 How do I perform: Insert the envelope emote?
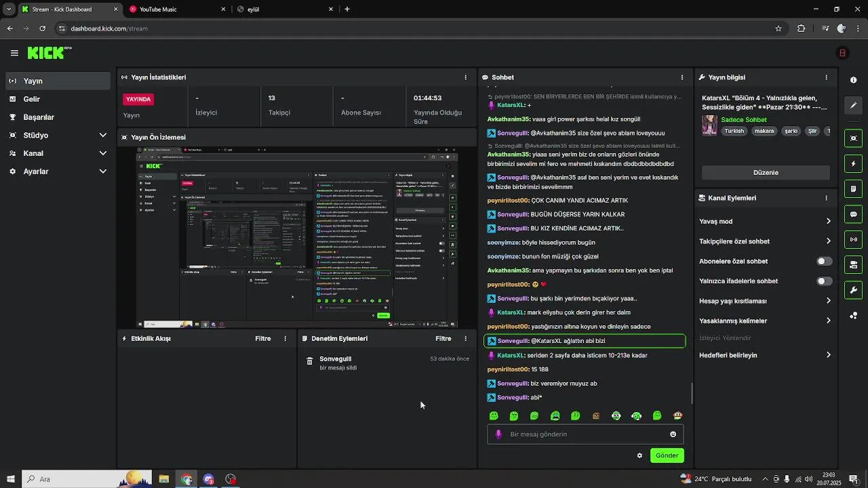coord(596,415)
